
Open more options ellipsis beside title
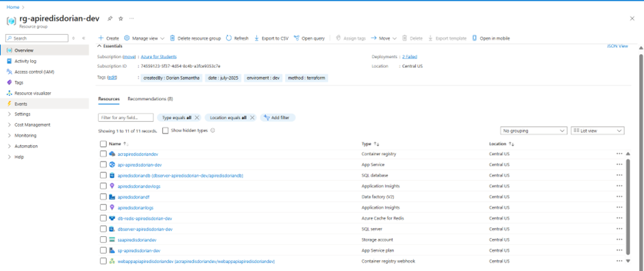pyautogui.click(x=132, y=18)
